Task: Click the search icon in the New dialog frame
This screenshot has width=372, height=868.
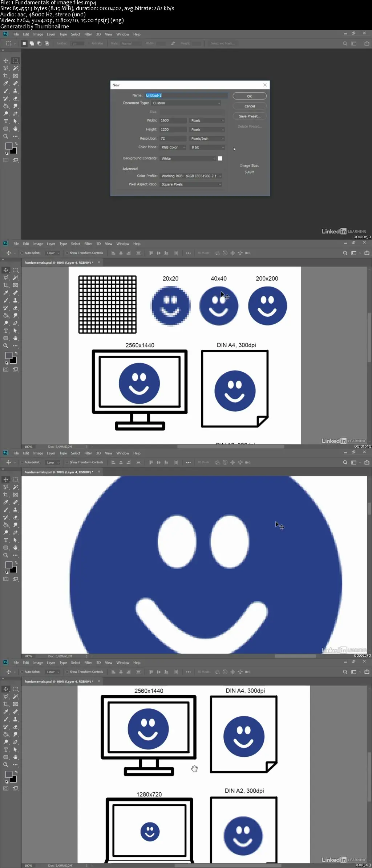Action: (345, 44)
